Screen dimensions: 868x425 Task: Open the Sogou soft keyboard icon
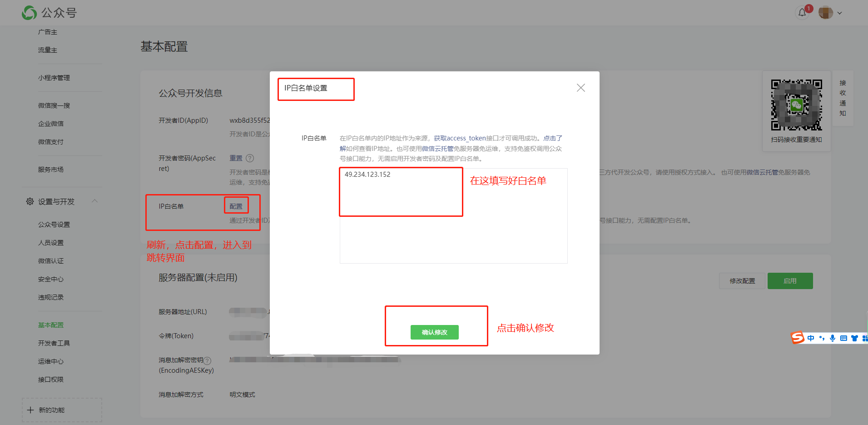tap(843, 338)
